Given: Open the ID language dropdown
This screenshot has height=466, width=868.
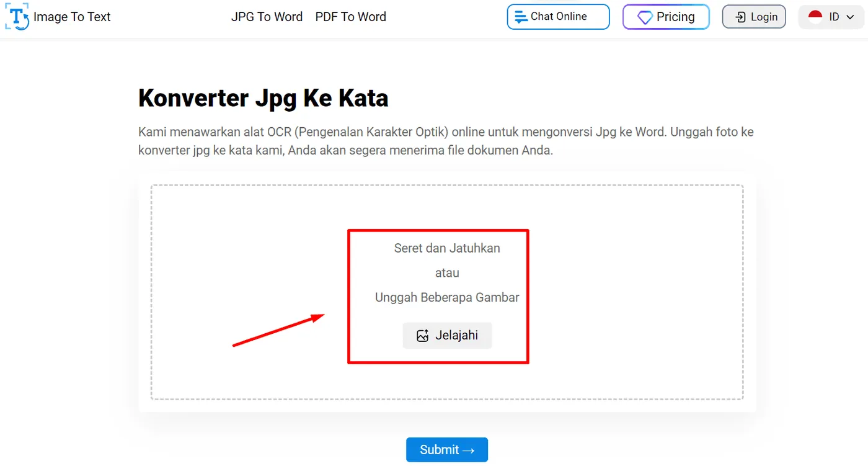Looking at the screenshot, I should click(831, 17).
